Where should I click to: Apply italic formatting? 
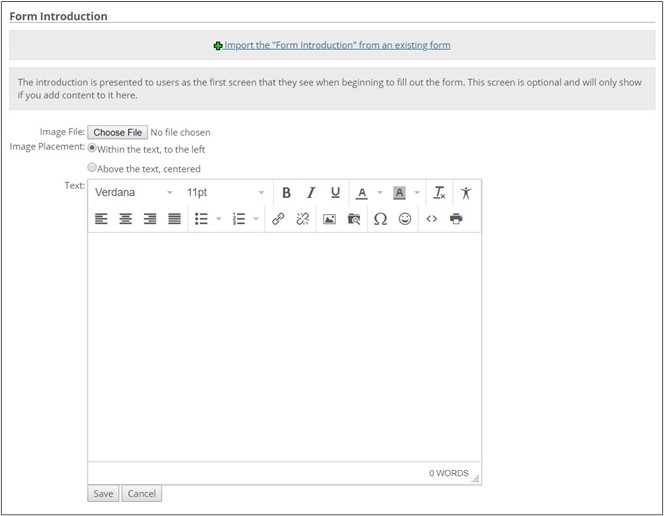(x=311, y=193)
